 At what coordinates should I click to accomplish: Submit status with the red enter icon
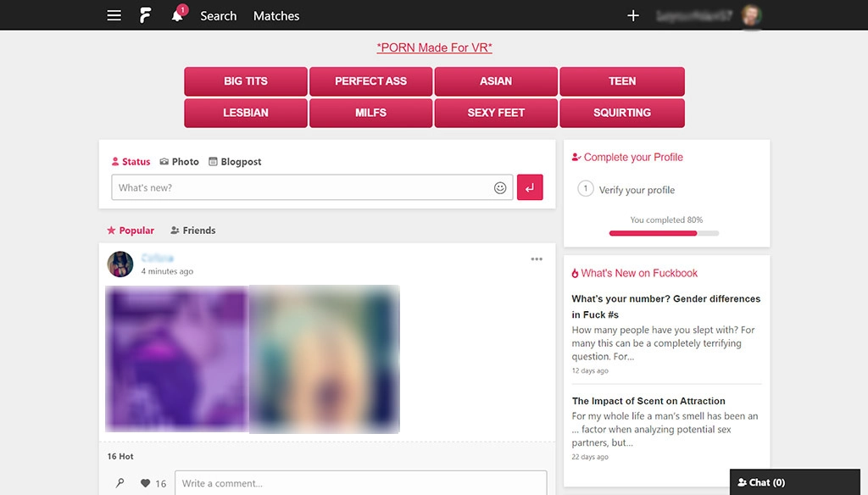pos(530,186)
